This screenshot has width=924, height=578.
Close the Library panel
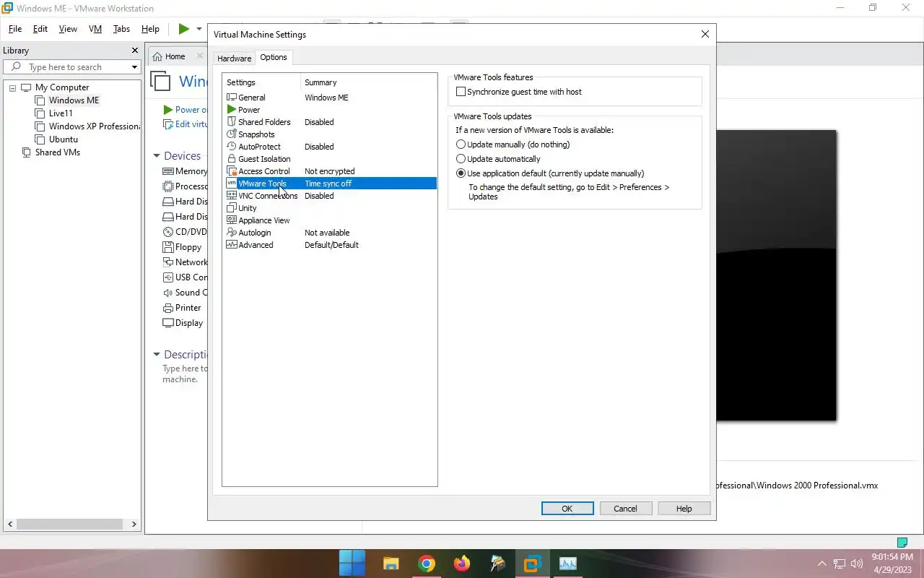tap(134, 51)
